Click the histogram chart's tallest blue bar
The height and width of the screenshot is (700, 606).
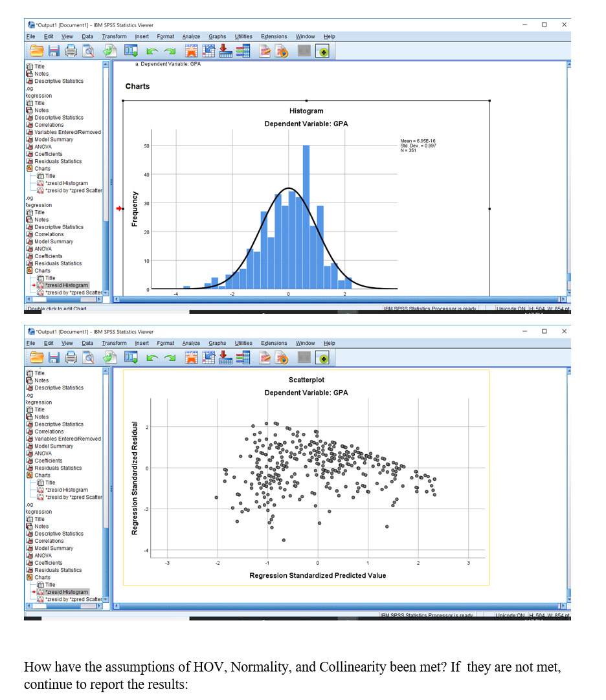pyautogui.click(x=306, y=217)
